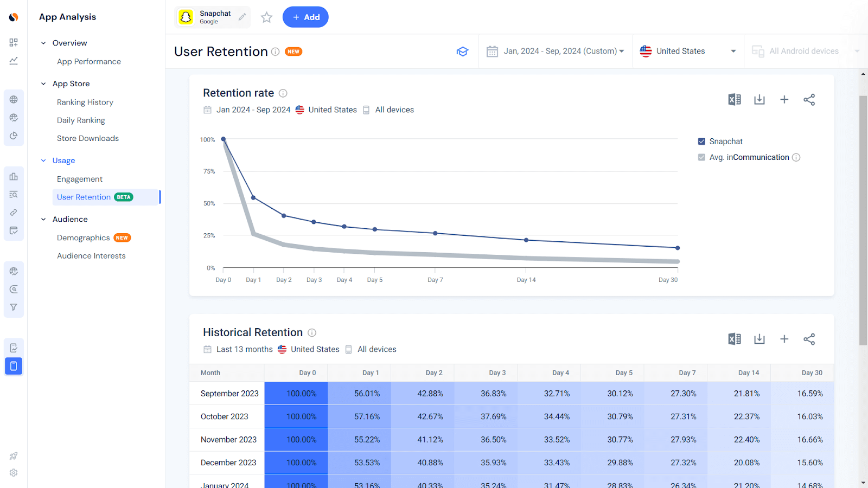The width and height of the screenshot is (868, 488).
Task: Disable the Avg. inCommunication legend checkbox
Action: 701,157
